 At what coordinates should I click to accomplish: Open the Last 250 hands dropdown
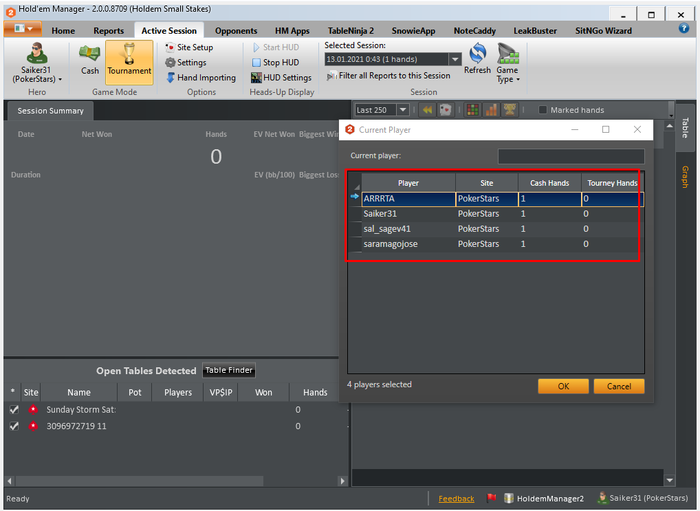click(403, 110)
